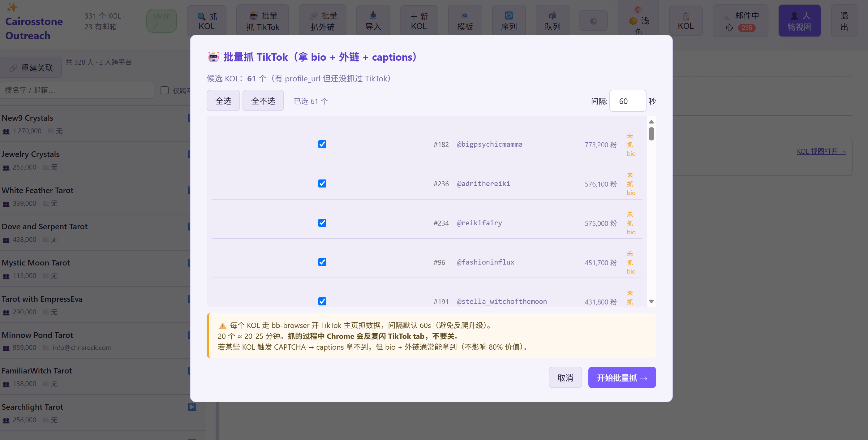
Task: Edit the interval seconds field
Action: point(627,101)
